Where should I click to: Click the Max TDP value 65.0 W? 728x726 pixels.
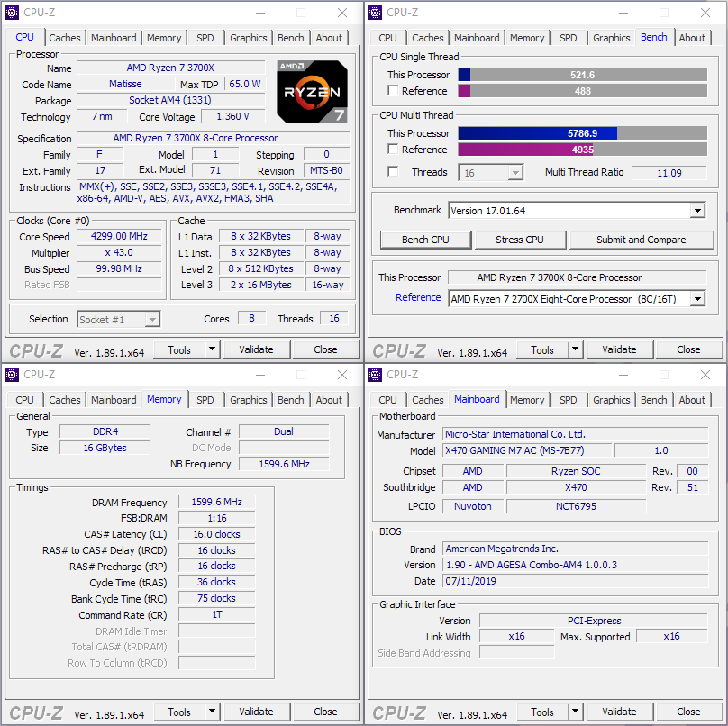tap(245, 84)
